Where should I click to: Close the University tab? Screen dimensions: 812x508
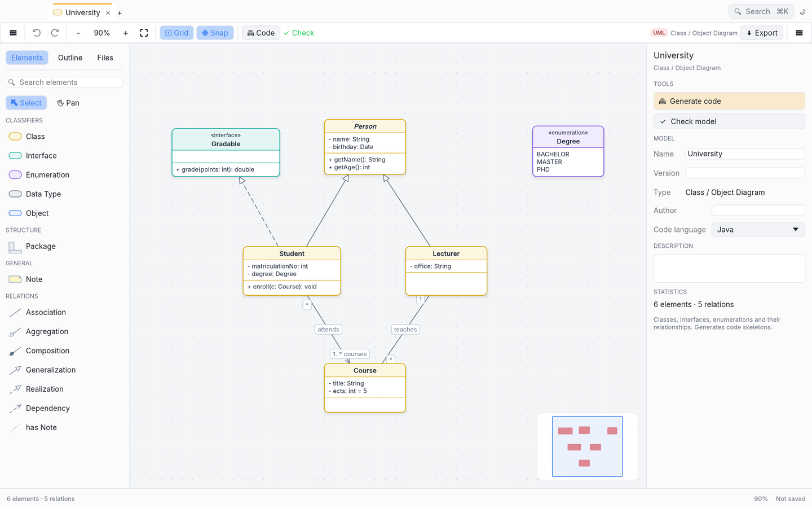click(108, 13)
